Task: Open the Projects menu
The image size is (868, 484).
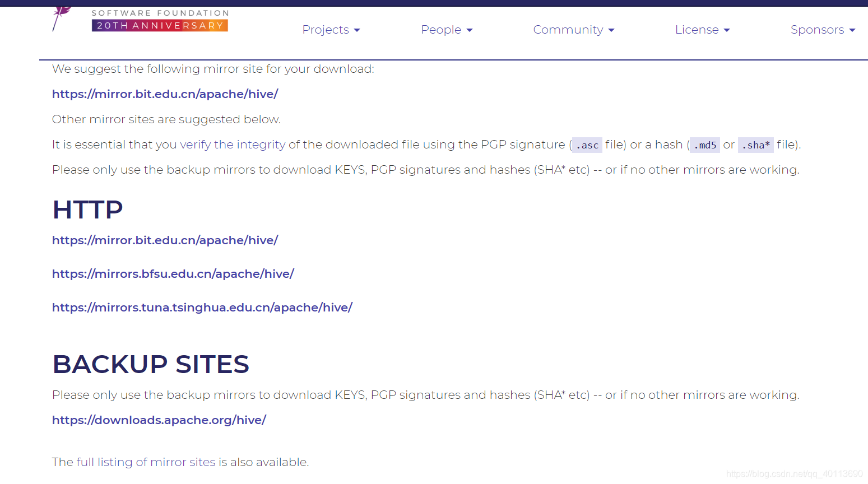Action: (331, 30)
